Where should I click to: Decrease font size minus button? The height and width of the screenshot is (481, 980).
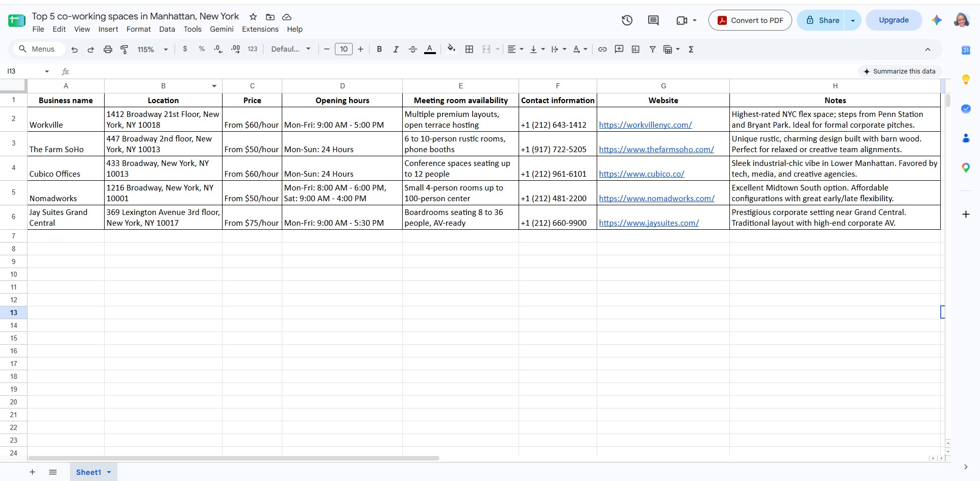pos(327,49)
